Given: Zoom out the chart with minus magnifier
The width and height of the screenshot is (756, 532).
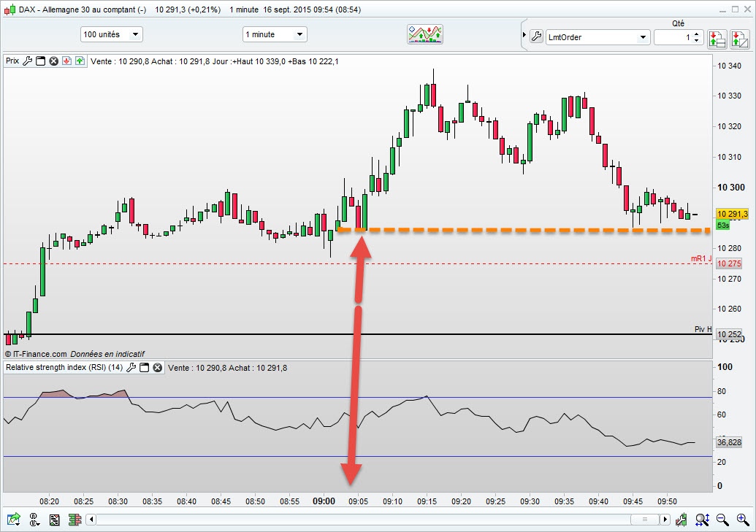Looking at the screenshot, I should click(x=722, y=519).
